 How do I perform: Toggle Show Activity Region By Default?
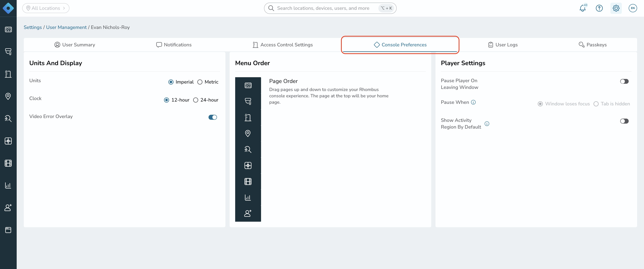624,121
